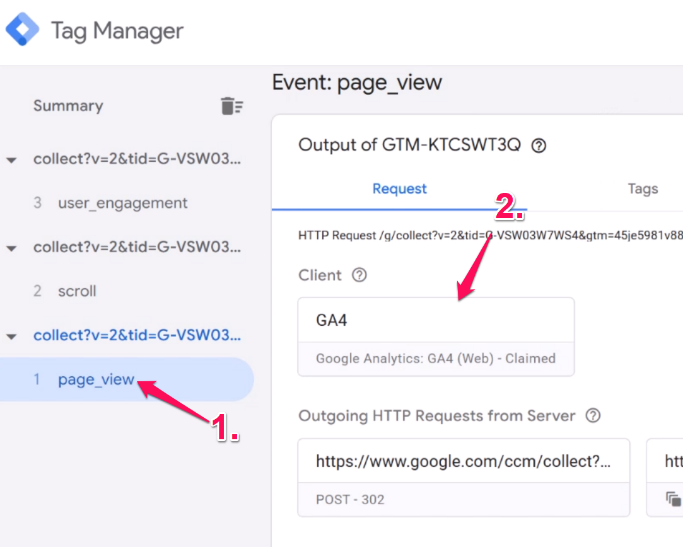Select the page_view event
Screen dimensions: 683x547
126,379
